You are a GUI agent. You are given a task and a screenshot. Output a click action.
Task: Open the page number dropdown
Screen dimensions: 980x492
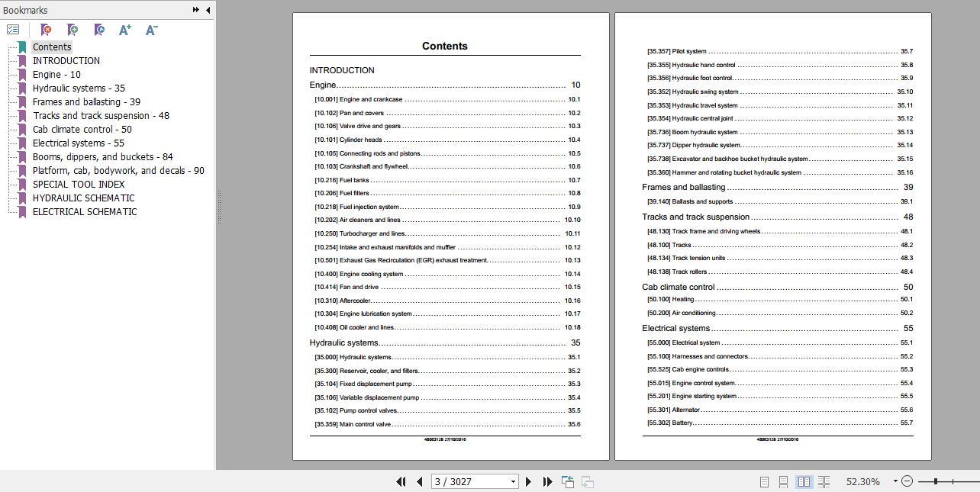tap(513, 481)
